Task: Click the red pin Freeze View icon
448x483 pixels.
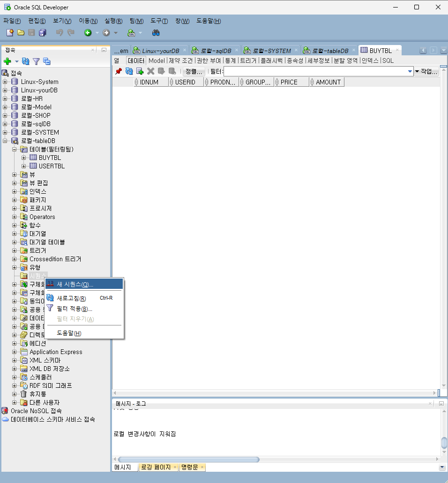Action: (119, 71)
